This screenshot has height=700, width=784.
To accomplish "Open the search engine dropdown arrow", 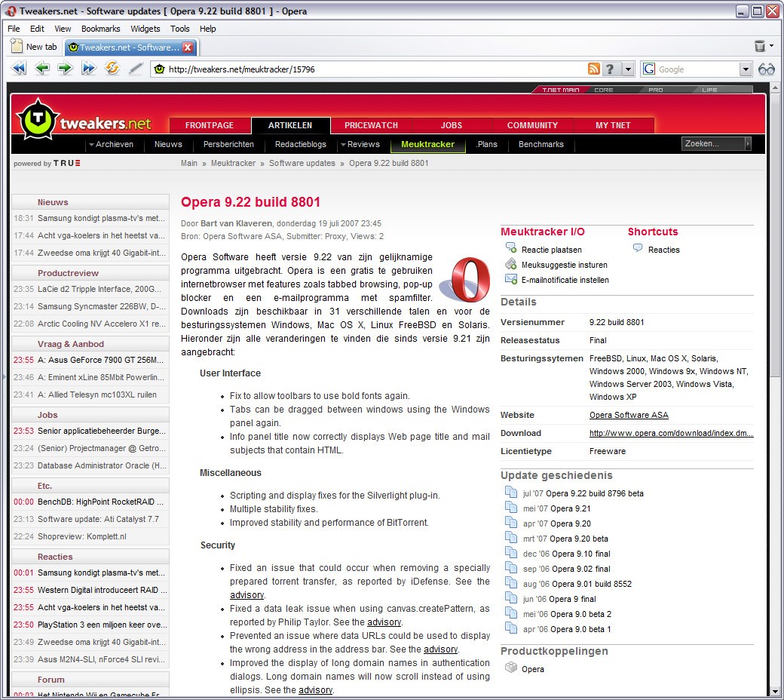I will tap(746, 69).
